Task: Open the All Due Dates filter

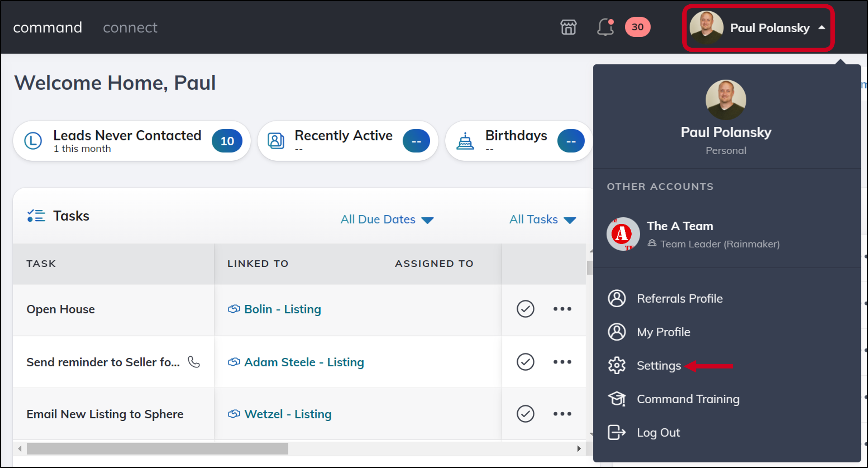Action: pyautogui.click(x=387, y=219)
